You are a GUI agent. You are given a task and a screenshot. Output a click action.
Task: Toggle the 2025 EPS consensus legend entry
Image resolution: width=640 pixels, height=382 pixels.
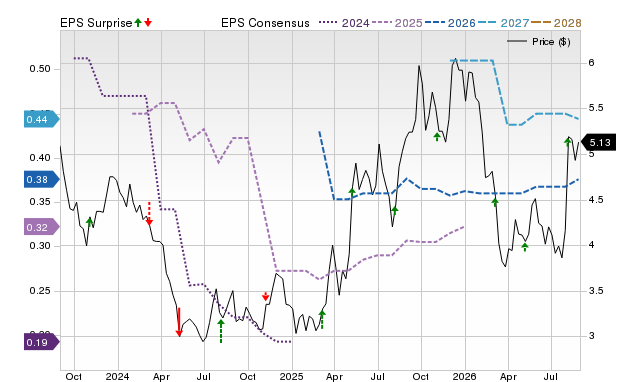(397, 23)
